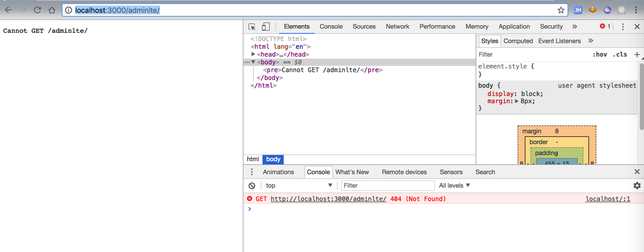
Task: Toggle the device toolbar icon
Action: [266, 26]
